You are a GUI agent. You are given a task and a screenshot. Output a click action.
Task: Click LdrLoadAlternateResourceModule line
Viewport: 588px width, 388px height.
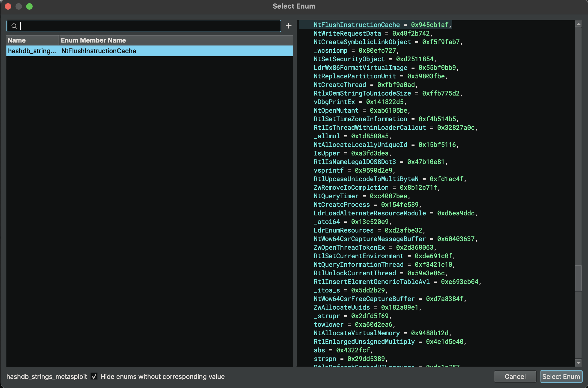pos(396,213)
